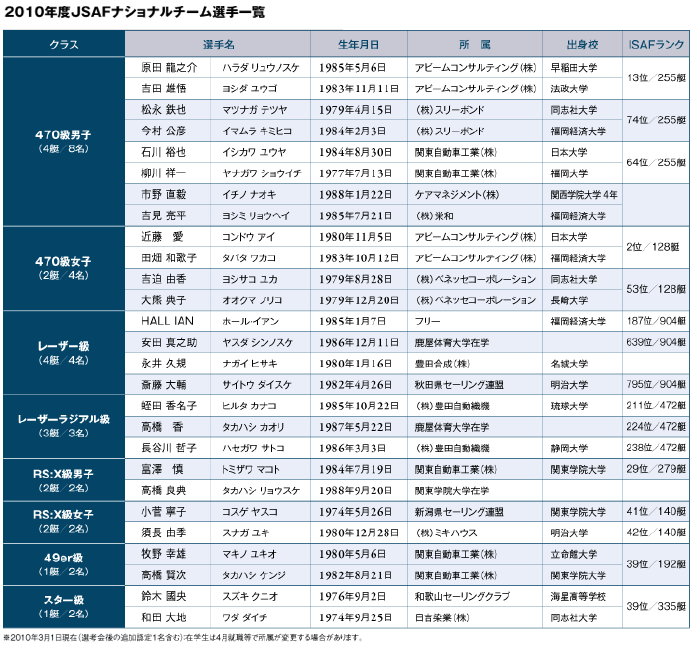
Task: Click the reading タカハシ ケンジ
Action: coord(254,575)
